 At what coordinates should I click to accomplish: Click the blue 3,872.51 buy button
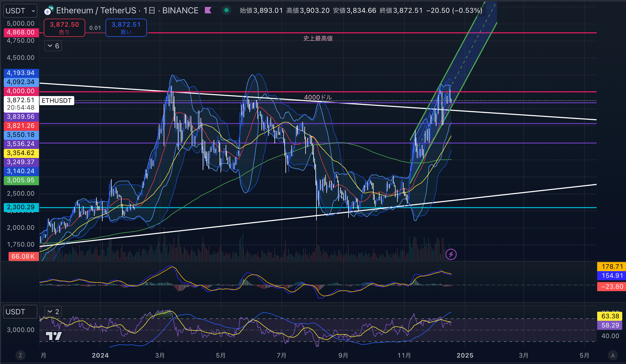pyautogui.click(x=126, y=28)
